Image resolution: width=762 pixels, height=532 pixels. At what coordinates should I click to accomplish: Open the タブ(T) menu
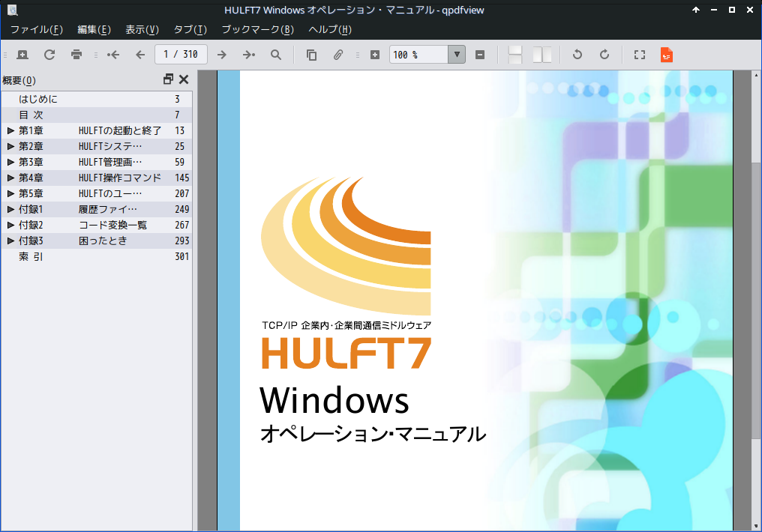tap(190, 30)
